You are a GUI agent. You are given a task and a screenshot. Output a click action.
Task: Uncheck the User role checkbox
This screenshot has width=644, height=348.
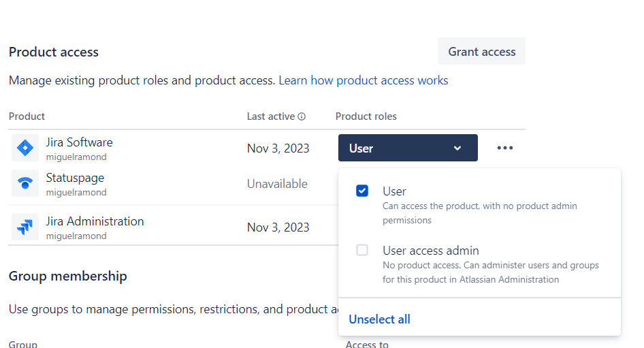[x=362, y=191]
